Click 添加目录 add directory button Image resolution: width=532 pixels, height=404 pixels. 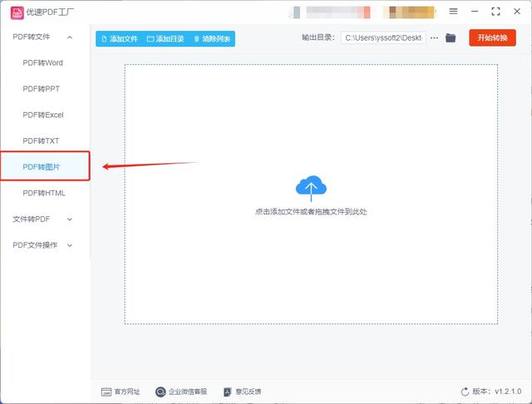tap(165, 39)
